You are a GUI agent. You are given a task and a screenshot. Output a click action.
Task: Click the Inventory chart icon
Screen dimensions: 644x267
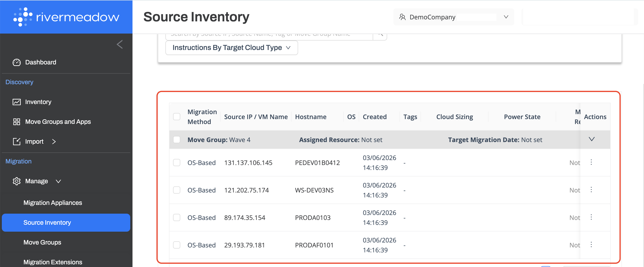[x=16, y=102]
